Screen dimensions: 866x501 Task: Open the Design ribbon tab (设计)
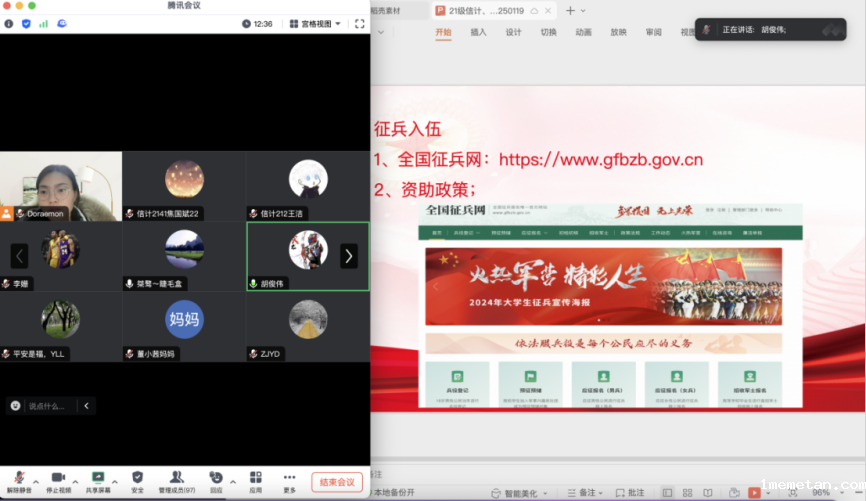point(513,32)
